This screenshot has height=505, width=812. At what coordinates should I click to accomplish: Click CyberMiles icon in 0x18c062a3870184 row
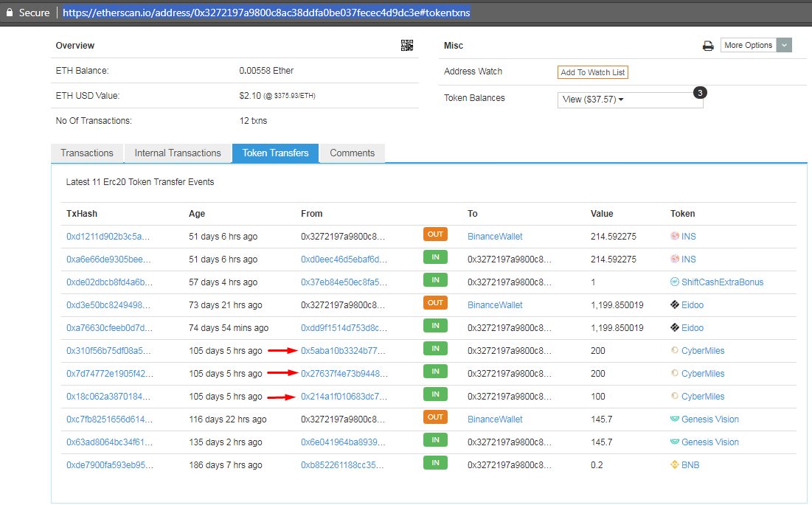click(675, 396)
